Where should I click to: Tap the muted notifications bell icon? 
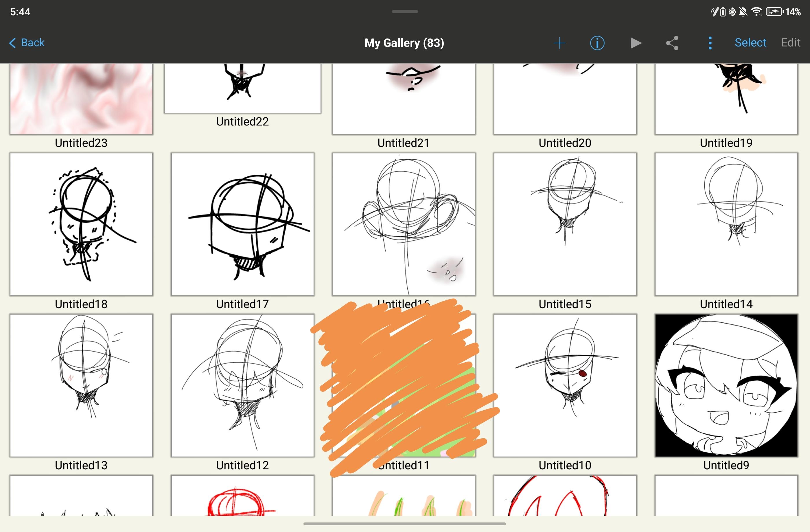click(x=743, y=12)
